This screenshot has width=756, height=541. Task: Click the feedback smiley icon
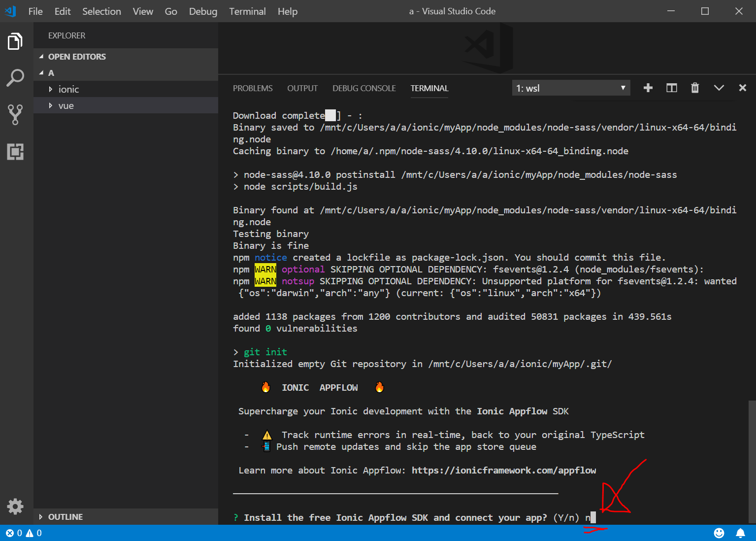click(719, 533)
